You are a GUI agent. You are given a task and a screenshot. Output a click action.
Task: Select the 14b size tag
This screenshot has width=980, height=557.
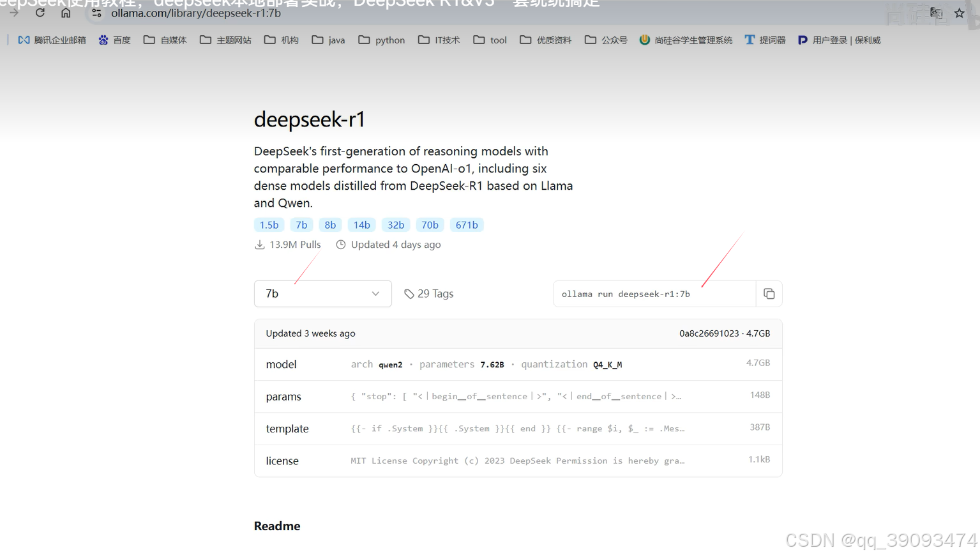click(362, 225)
